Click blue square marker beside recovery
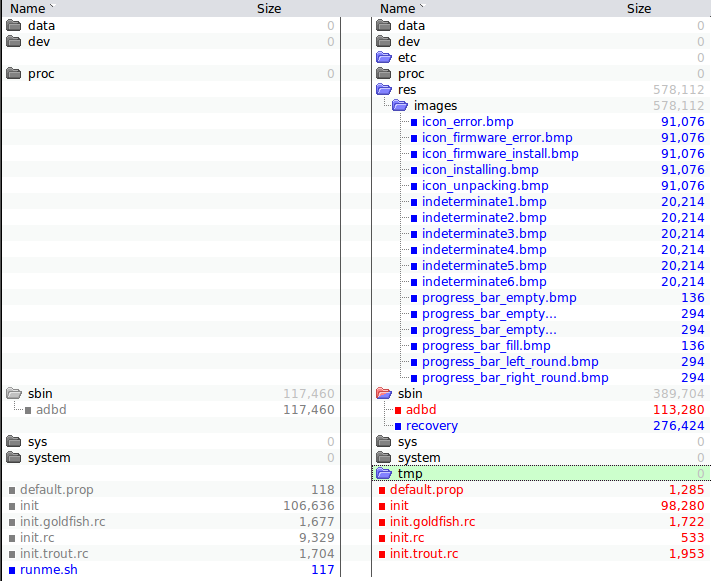This screenshot has height=581, width=711. [x=398, y=426]
